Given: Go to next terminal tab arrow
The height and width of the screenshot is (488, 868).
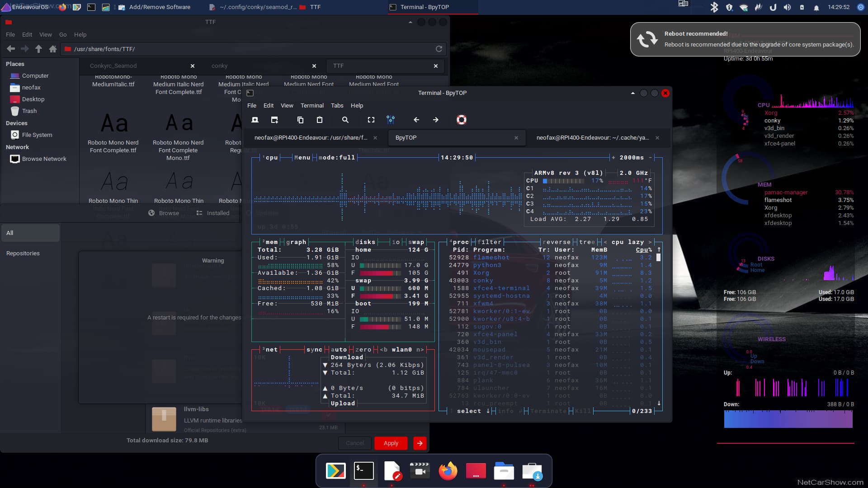Looking at the screenshot, I should [x=436, y=120].
